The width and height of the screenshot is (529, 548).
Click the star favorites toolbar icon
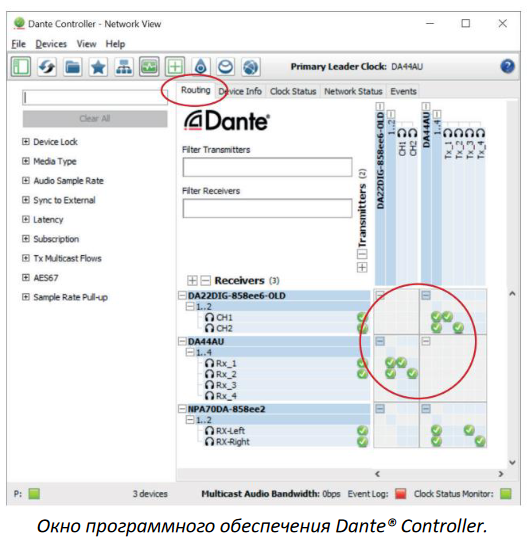point(98,66)
